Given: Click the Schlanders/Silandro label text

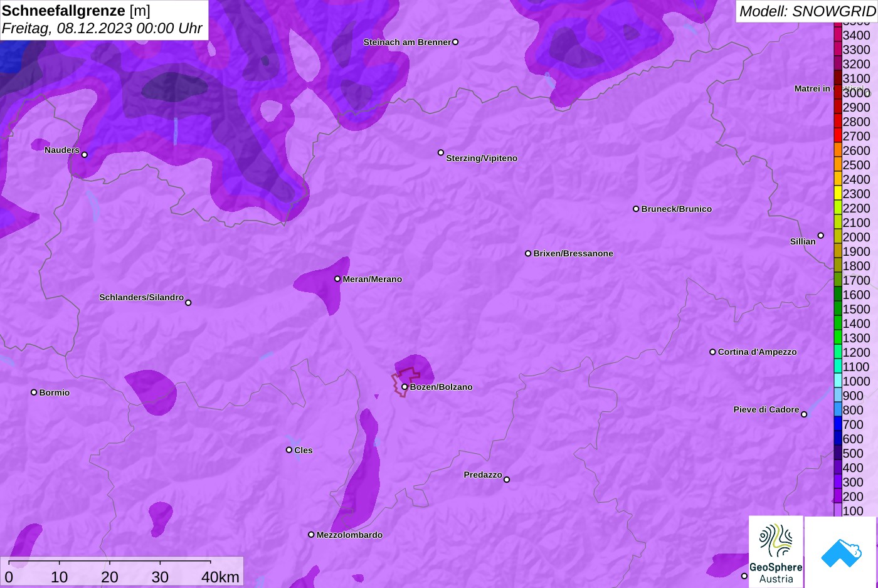Looking at the screenshot, I should coord(141,297).
